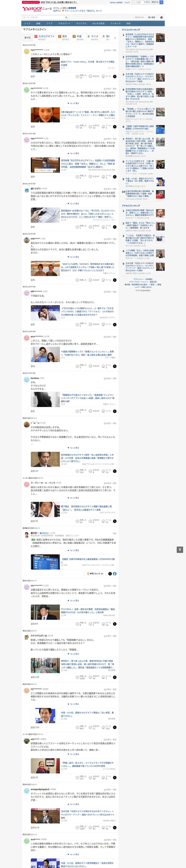
Task: Share nyx's comment on X
Action: coord(115,77)
